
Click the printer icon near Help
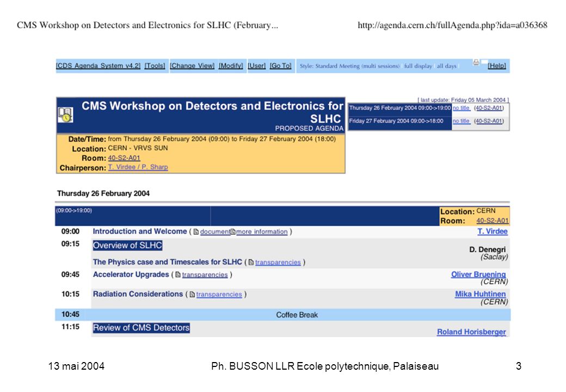pyautogui.click(x=476, y=63)
